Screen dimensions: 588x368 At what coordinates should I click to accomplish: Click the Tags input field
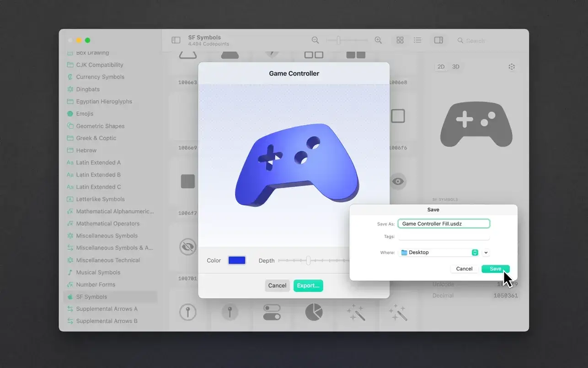444,237
